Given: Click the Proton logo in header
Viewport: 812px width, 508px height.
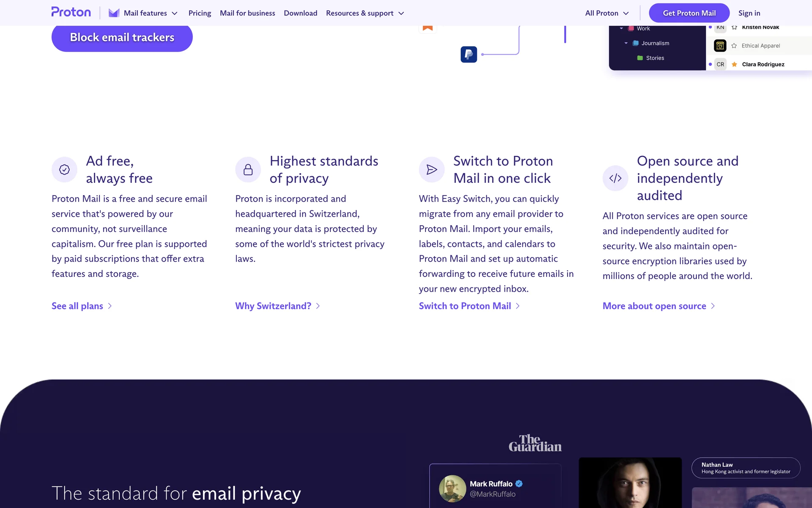Looking at the screenshot, I should (x=71, y=12).
